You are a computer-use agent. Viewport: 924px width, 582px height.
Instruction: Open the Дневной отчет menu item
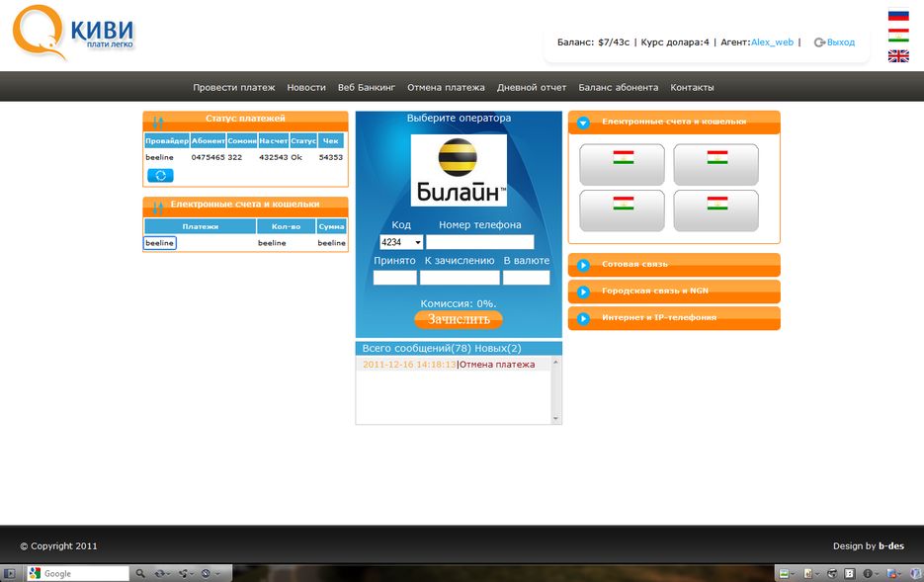tap(532, 87)
